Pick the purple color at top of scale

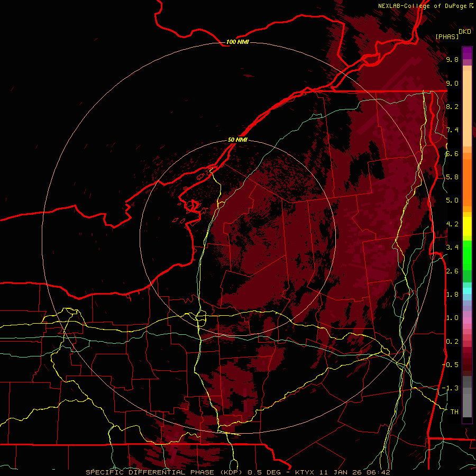point(467,53)
